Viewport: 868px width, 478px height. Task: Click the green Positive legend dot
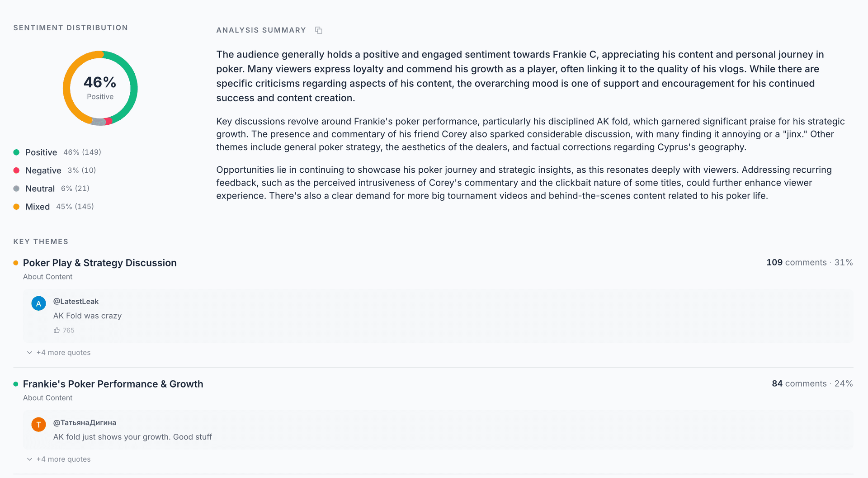click(x=16, y=152)
